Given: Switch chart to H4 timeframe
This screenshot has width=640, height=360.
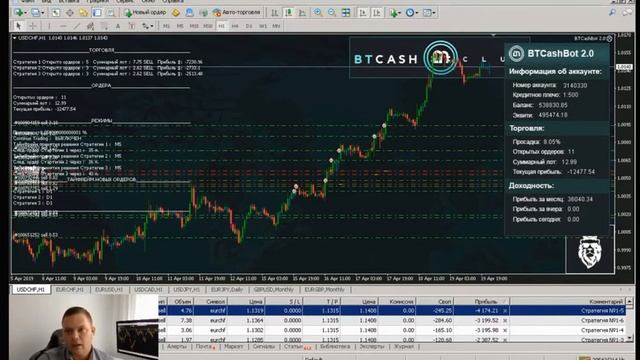Looking at the screenshot, I should point(235,26).
